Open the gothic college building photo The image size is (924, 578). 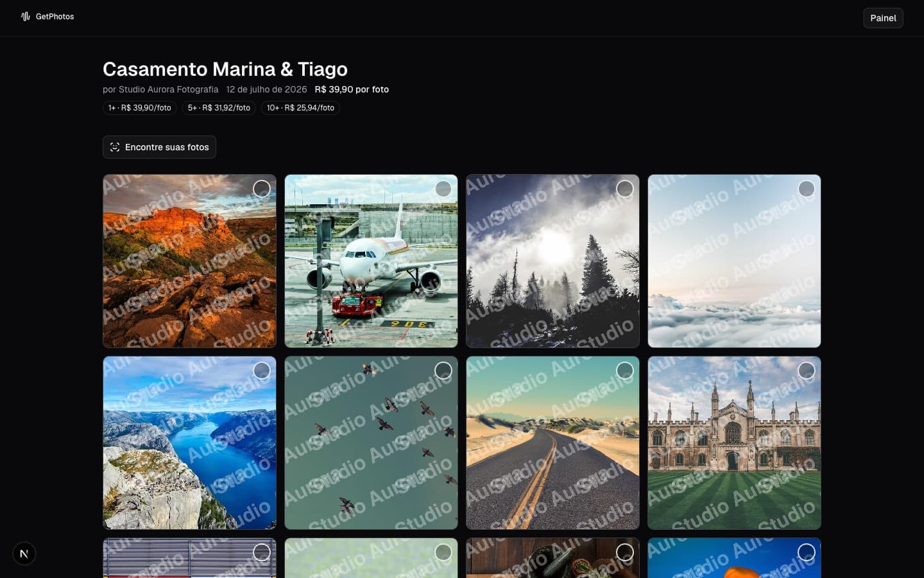click(734, 443)
